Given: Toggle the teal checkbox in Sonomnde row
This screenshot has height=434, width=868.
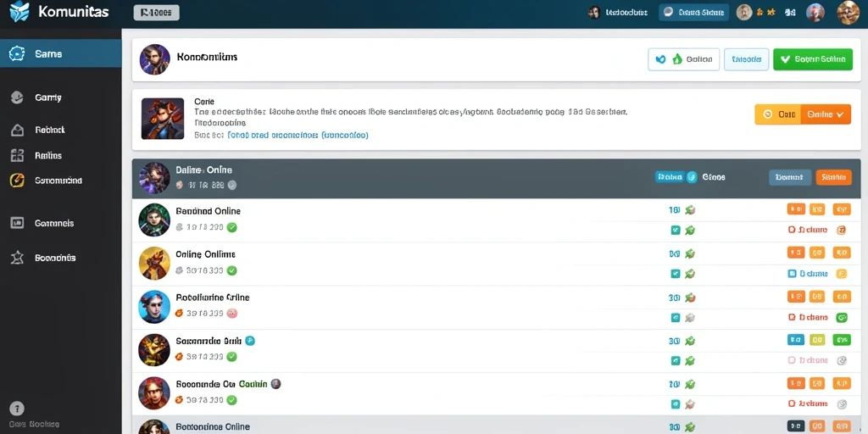Looking at the screenshot, I should [x=676, y=361].
